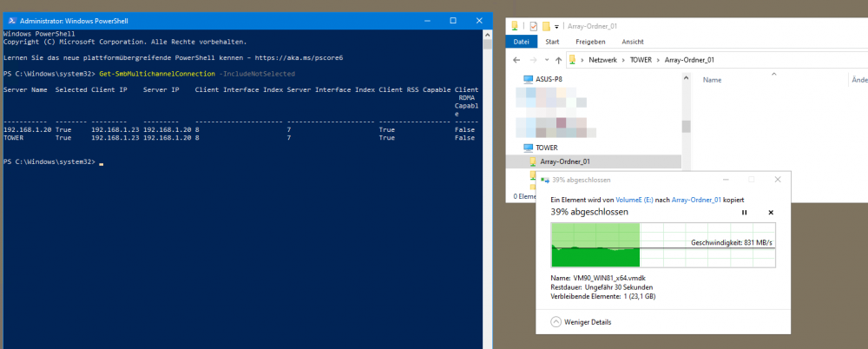This screenshot has height=349, width=868.
Task: Collapse dialog via Weniger Details
Action: tap(582, 322)
